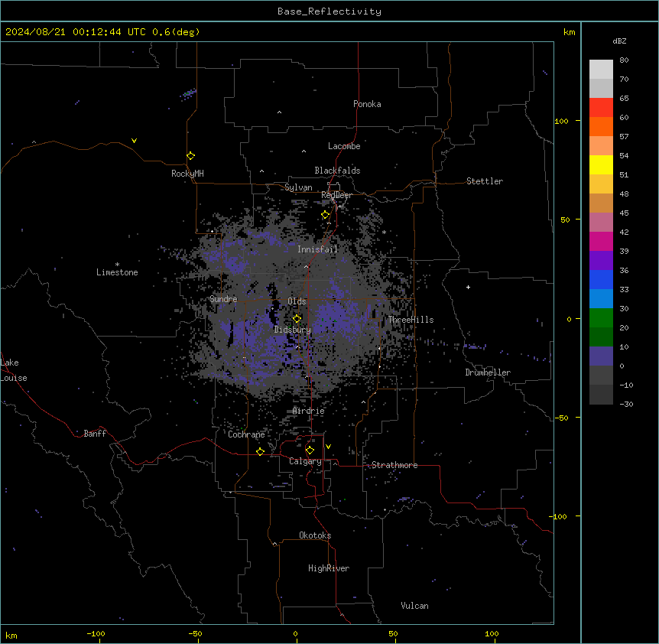This screenshot has width=659, height=644.
Task: Select the magenta 42 dBZ color swatch
Action: (601, 241)
